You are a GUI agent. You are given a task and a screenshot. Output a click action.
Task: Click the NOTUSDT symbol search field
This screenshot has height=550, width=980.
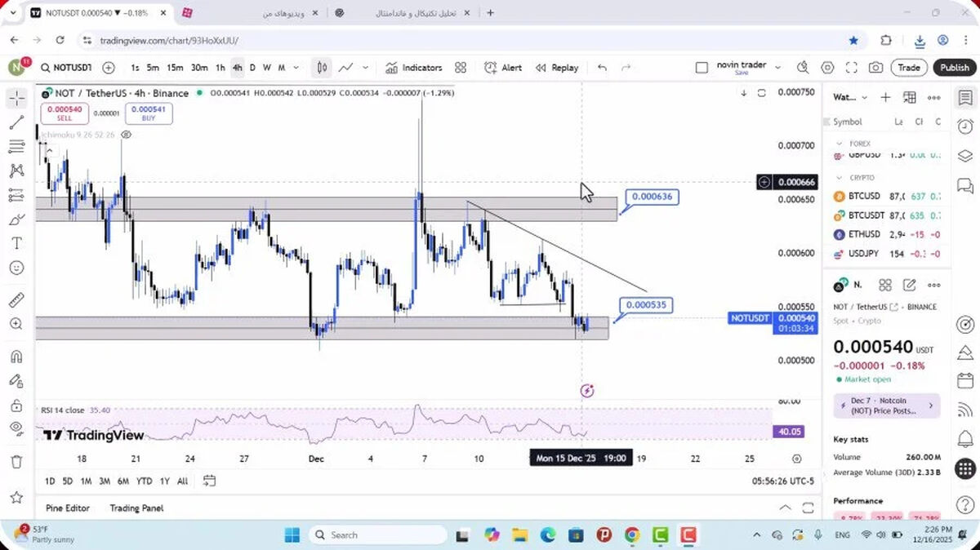[x=66, y=68]
